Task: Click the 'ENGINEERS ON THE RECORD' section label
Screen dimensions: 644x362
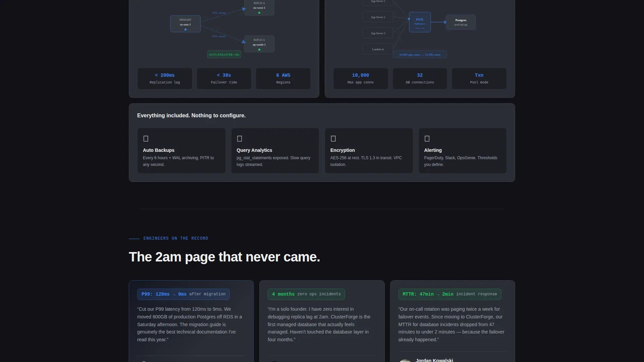Action: pos(176,238)
